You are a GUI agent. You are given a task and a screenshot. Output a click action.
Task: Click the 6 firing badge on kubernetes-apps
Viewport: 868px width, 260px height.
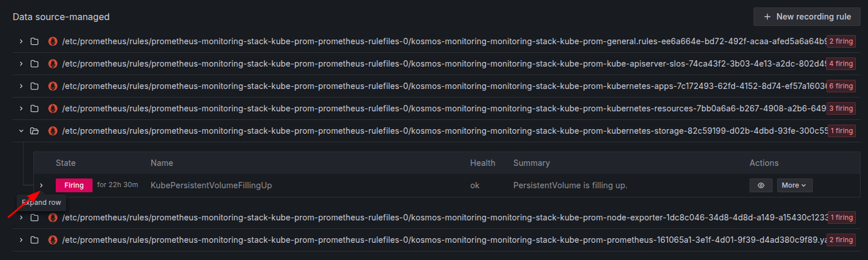click(841, 86)
